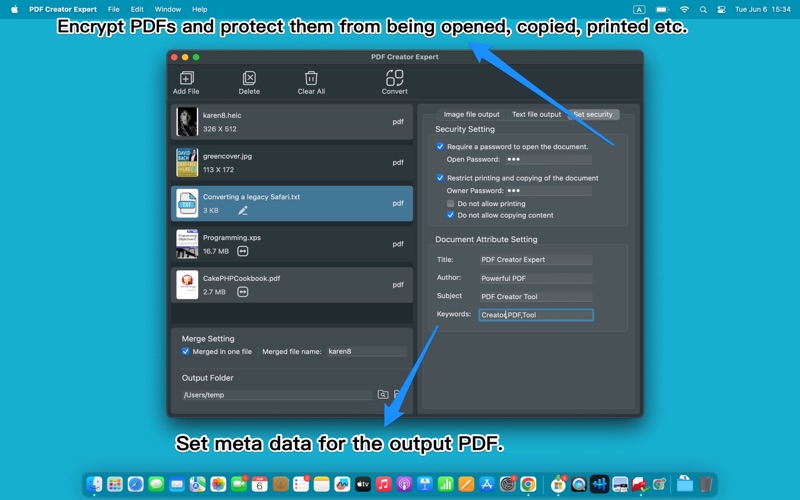800x500 pixels.
Task: Launch Google Chrome from the Dock
Action: pos(528,484)
